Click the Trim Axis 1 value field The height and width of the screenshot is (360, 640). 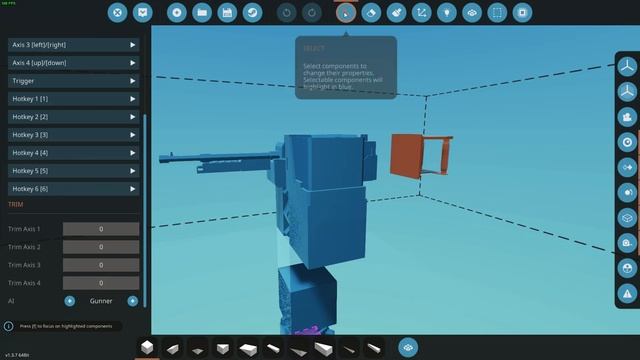(101, 229)
